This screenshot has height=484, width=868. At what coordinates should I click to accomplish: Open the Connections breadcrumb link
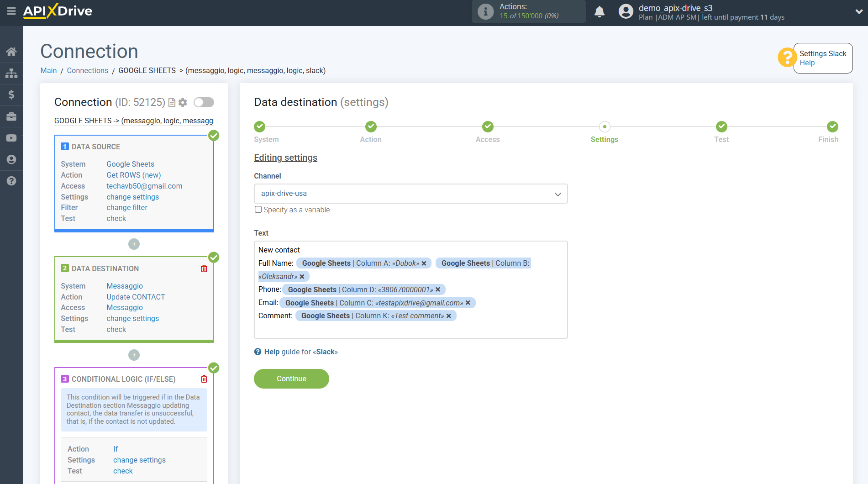pos(87,70)
